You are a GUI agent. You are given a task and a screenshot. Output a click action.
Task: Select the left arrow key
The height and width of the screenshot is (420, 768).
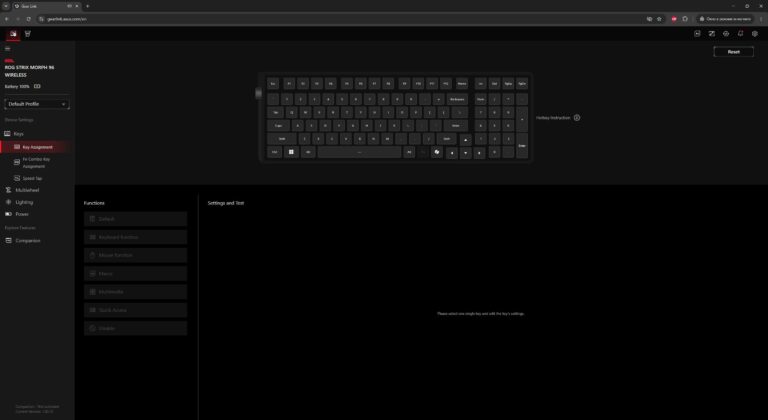[452, 153]
